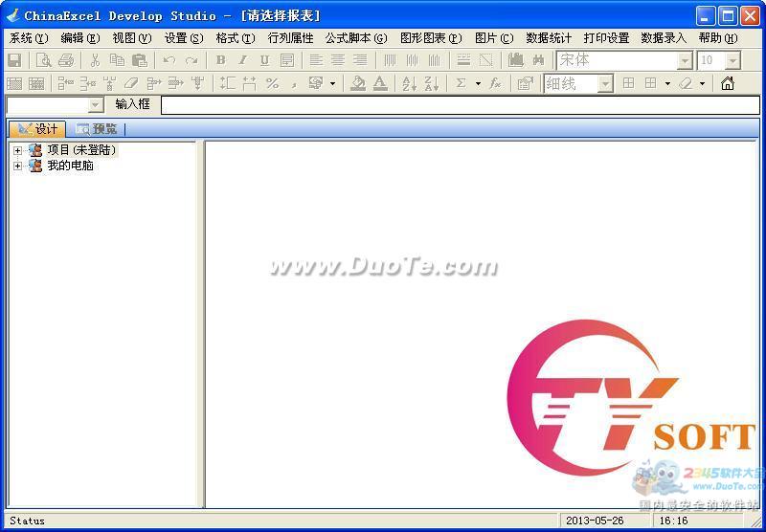Apply comma style format
Screen dimensions: 766x532
[x=294, y=84]
